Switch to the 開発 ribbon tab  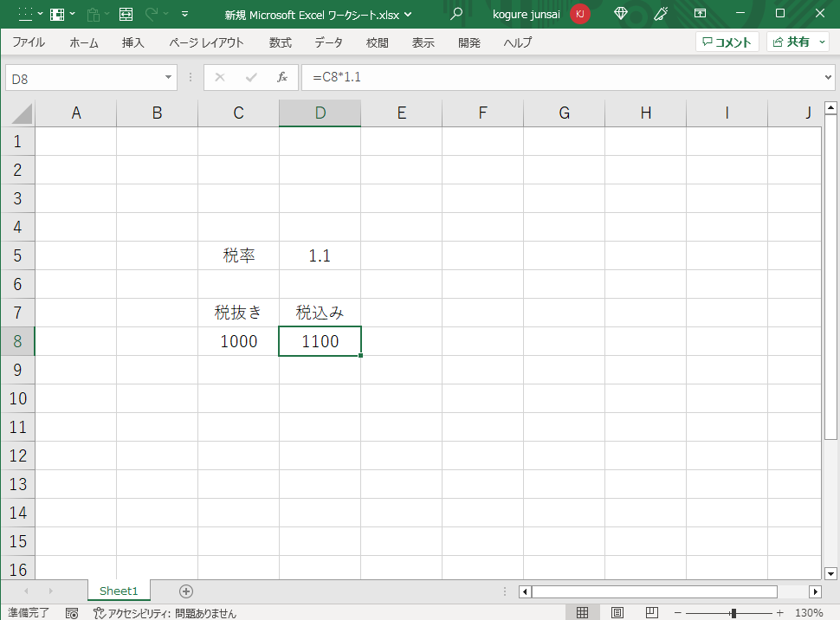[469, 42]
